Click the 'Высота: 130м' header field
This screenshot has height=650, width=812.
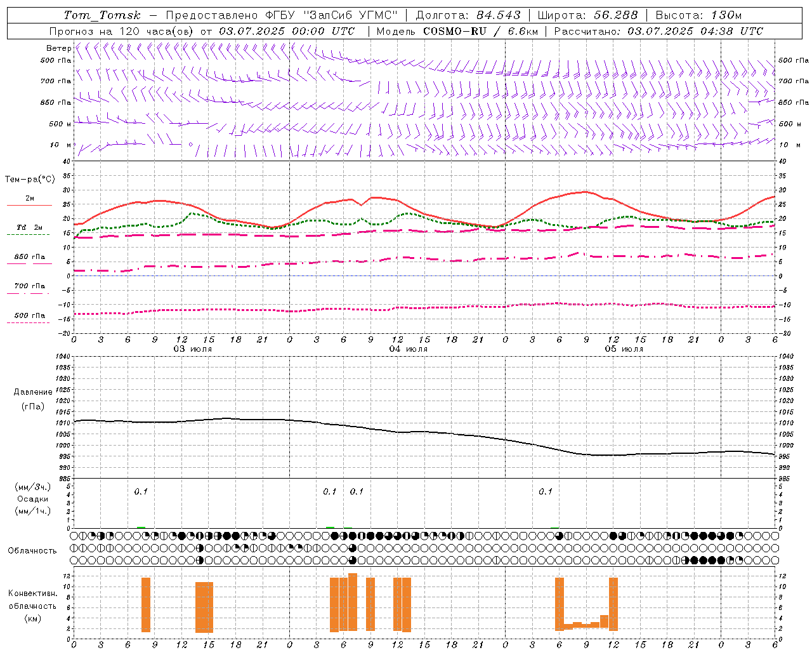[x=698, y=15]
